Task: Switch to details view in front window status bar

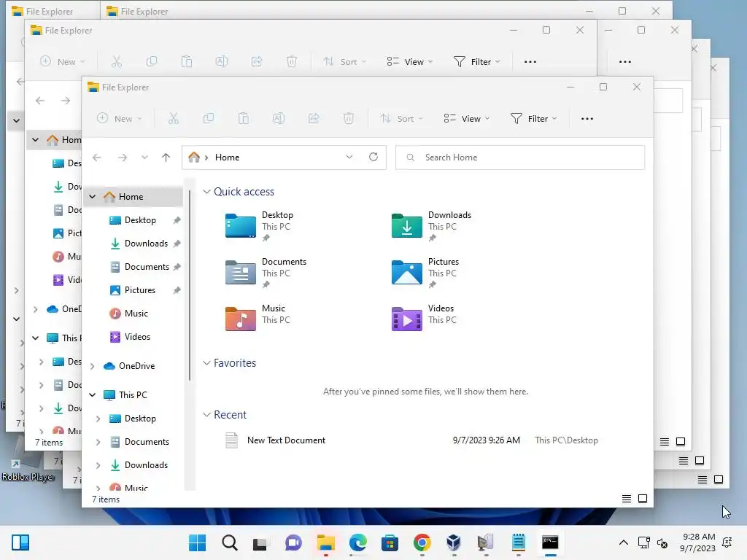Action: click(627, 499)
